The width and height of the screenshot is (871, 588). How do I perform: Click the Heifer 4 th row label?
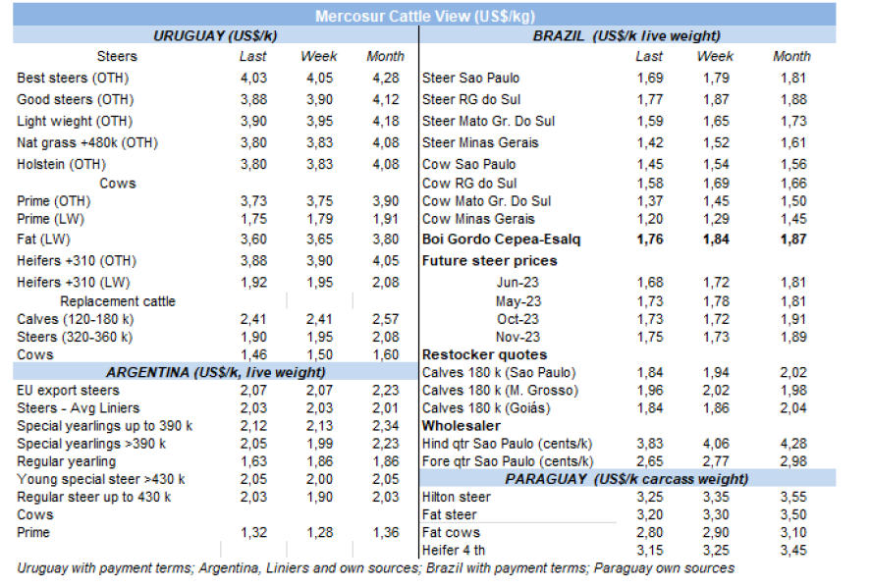click(x=456, y=550)
